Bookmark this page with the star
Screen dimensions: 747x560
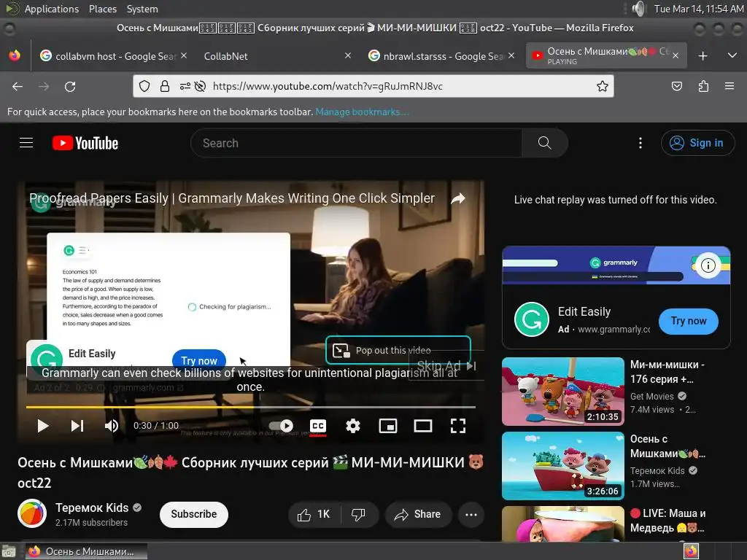(x=602, y=86)
